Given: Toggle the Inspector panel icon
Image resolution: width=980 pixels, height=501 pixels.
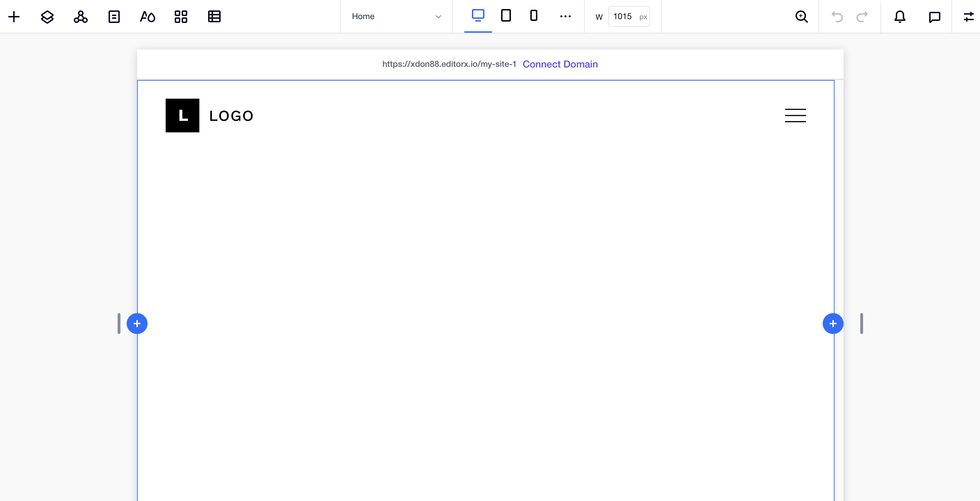Looking at the screenshot, I should pyautogui.click(x=968, y=16).
